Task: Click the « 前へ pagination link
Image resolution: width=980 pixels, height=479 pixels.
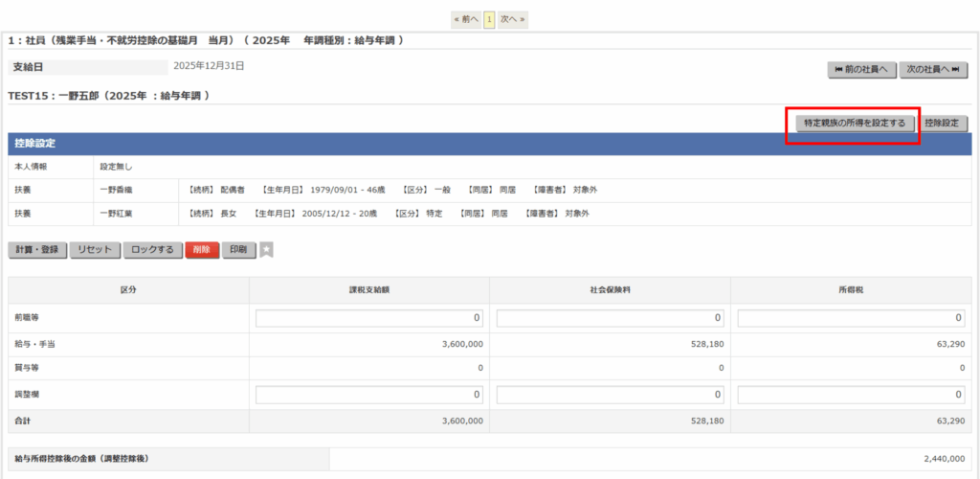Action: [466, 19]
